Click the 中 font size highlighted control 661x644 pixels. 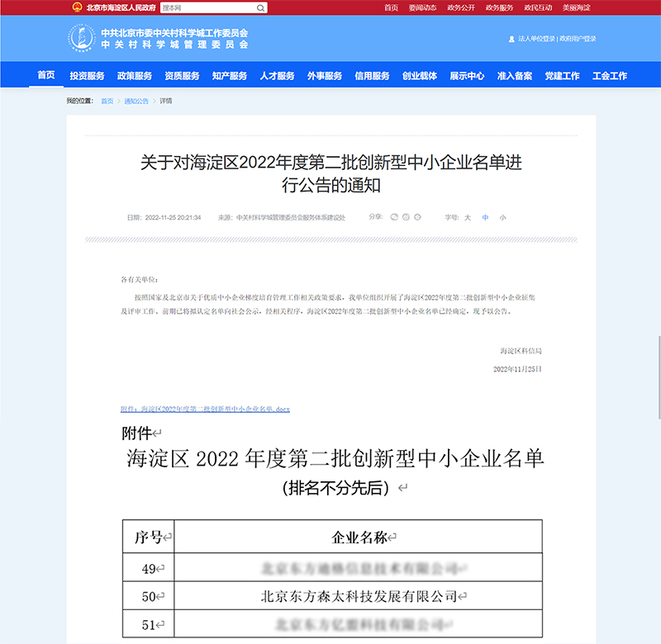[485, 217]
